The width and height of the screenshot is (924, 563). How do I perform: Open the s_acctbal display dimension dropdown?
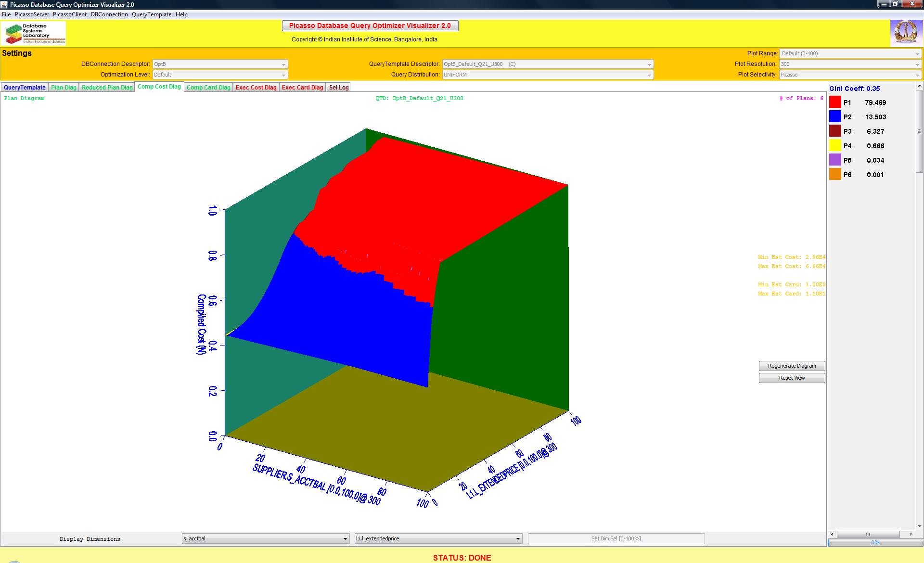(x=266, y=538)
